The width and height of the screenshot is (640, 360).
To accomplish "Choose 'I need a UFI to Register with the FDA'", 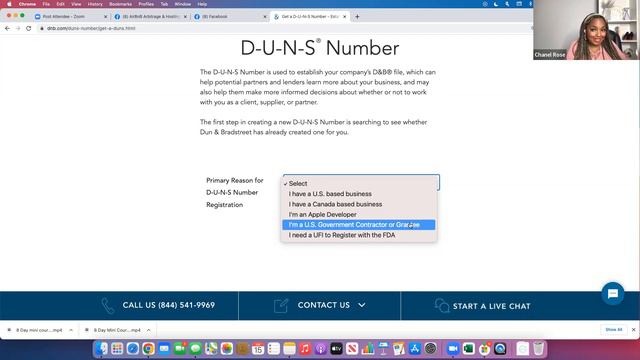I will [x=359, y=235].
